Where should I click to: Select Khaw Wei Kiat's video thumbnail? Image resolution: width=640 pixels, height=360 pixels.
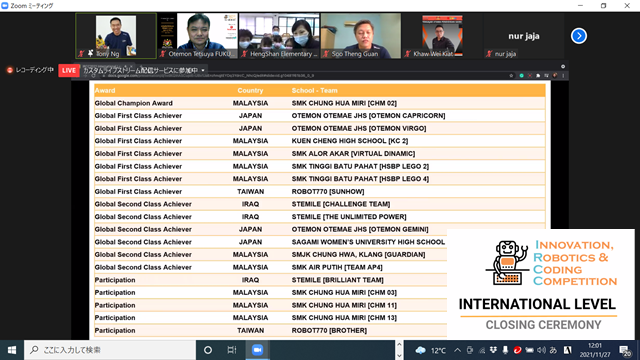click(442, 36)
